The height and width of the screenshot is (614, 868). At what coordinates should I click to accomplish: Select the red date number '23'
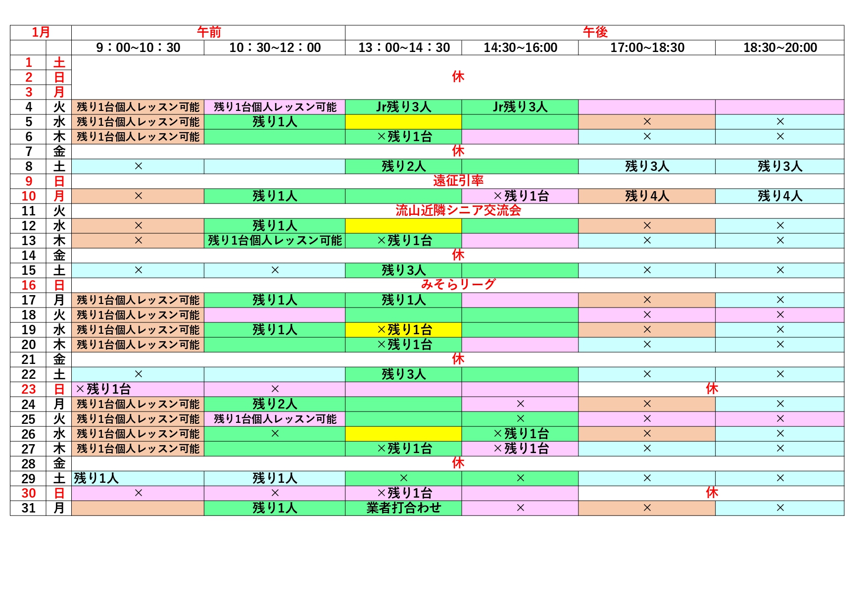[29, 389]
